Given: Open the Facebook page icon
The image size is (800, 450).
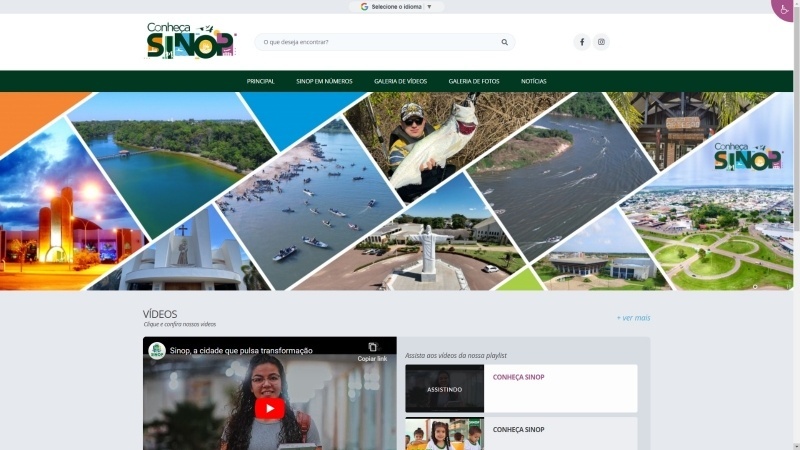Looking at the screenshot, I should point(582,42).
